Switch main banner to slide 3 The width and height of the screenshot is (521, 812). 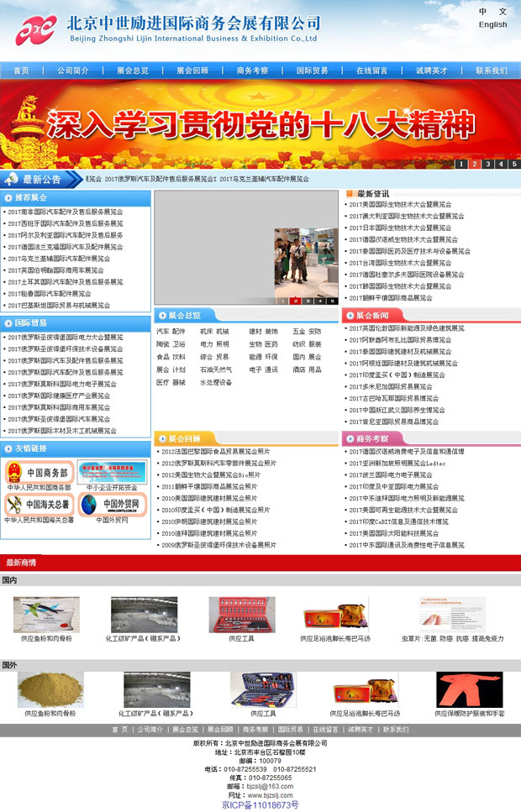click(x=487, y=164)
